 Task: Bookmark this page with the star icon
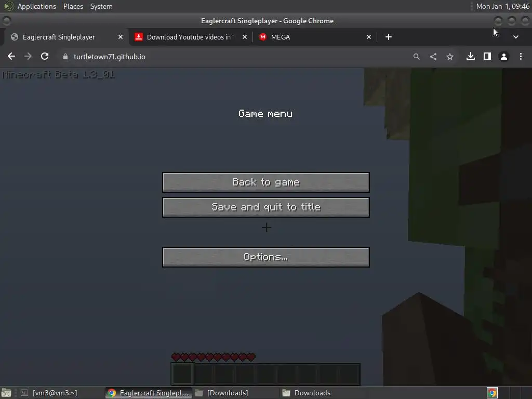449,57
